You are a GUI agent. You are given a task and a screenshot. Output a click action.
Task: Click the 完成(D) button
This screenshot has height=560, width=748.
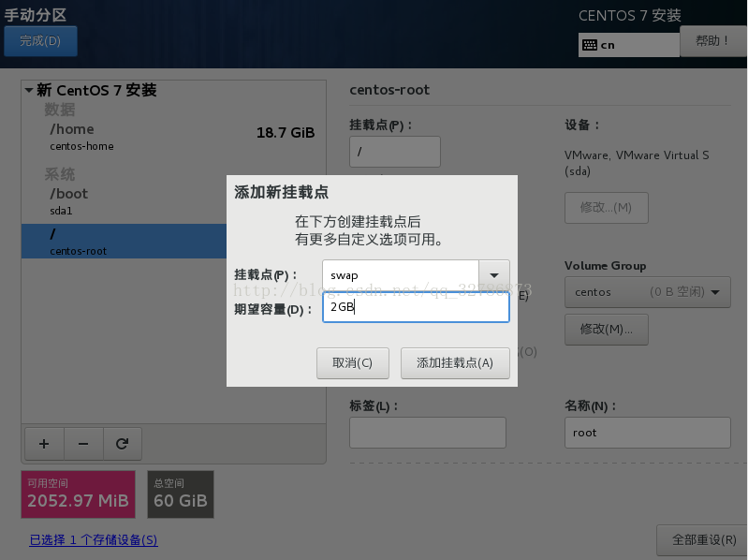tap(40, 41)
